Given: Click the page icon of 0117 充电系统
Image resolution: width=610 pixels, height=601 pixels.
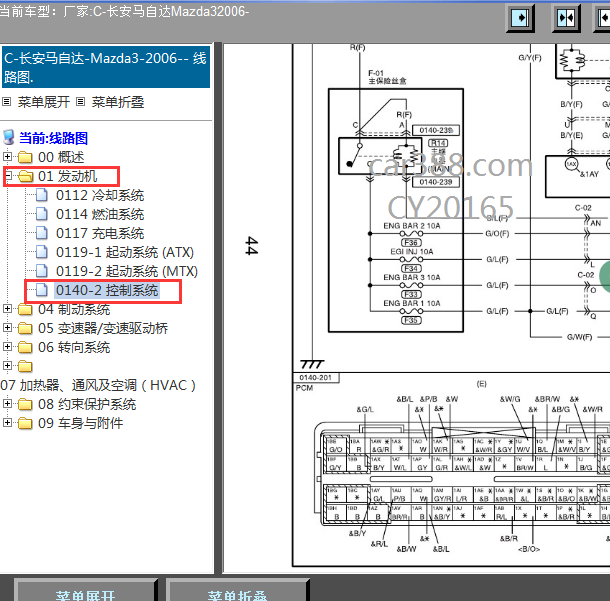Looking at the screenshot, I should pos(42,233).
